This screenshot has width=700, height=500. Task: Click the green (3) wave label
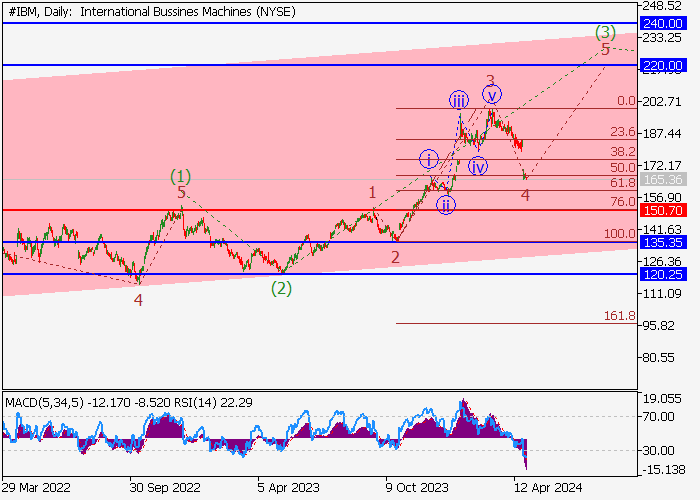pyautogui.click(x=605, y=32)
